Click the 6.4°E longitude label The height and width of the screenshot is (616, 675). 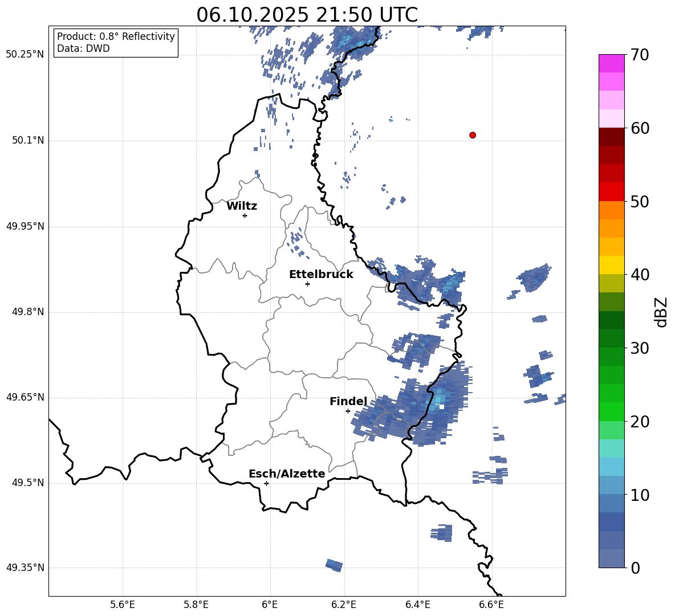click(x=417, y=605)
